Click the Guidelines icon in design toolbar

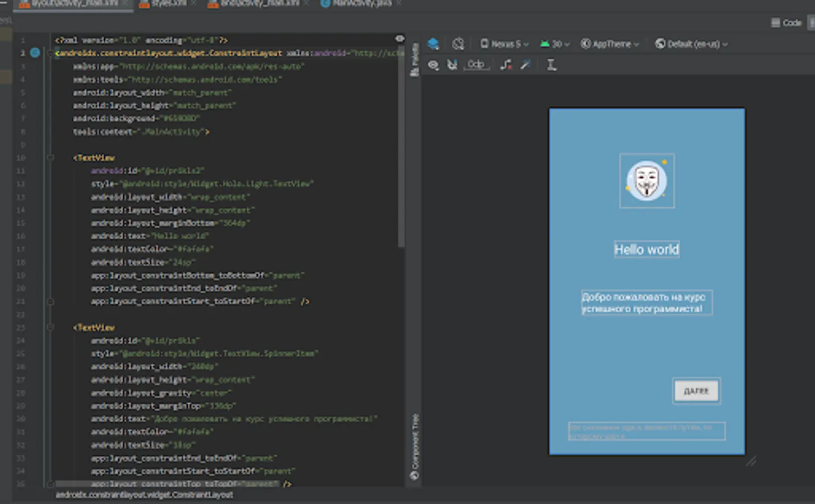coord(552,65)
